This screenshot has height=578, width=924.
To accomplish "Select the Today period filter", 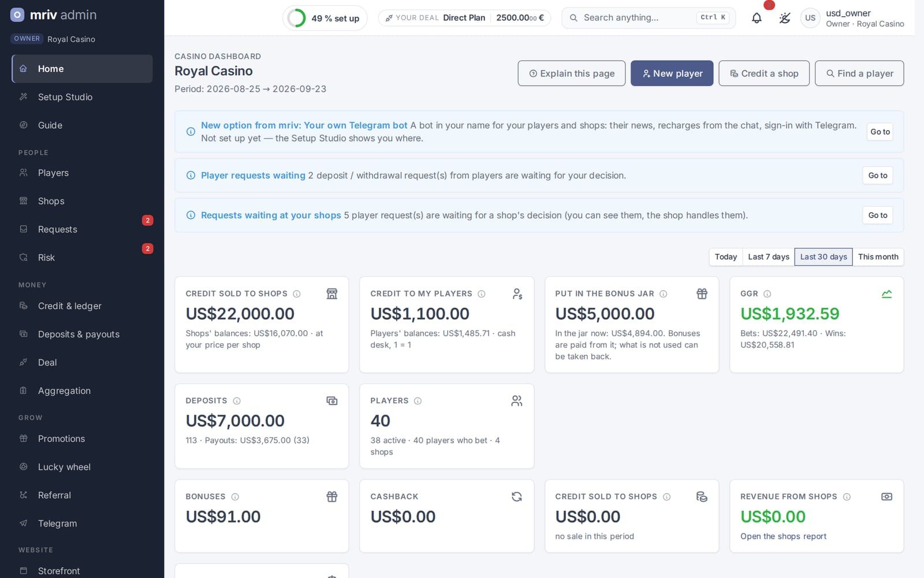I will click(x=726, y=257).
